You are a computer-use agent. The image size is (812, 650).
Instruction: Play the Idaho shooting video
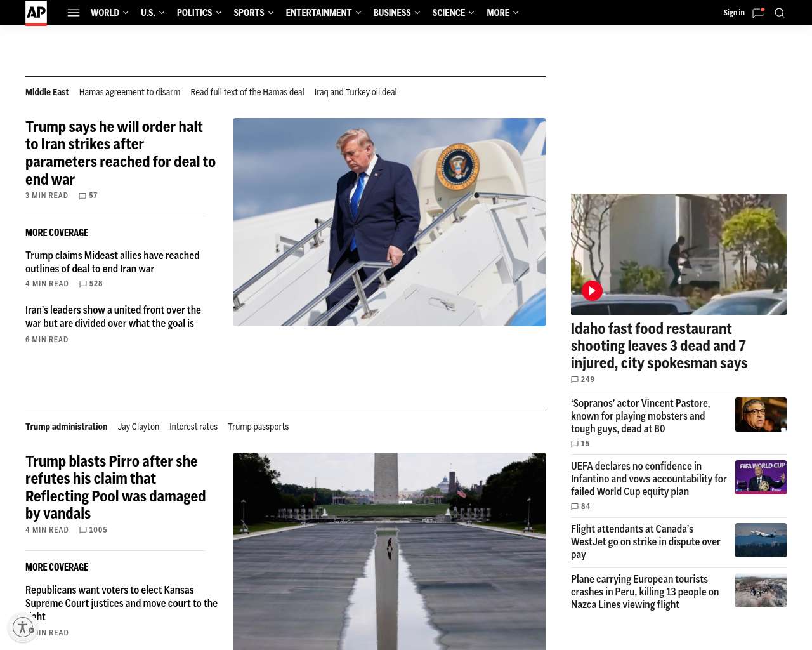pos(592,291)
